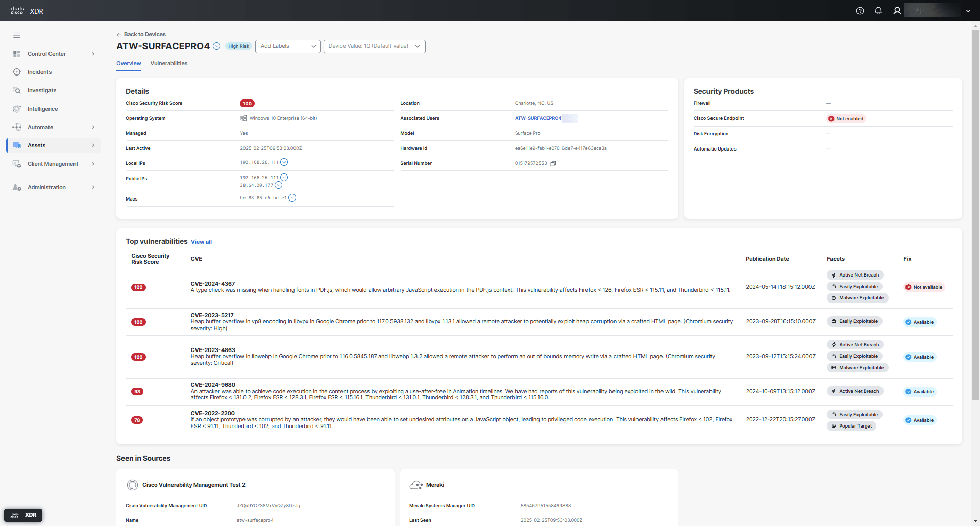980x526 pixels.
Task: Open pivot menu for Public IP 38.64.20.177
Action: tap(279, 185)
